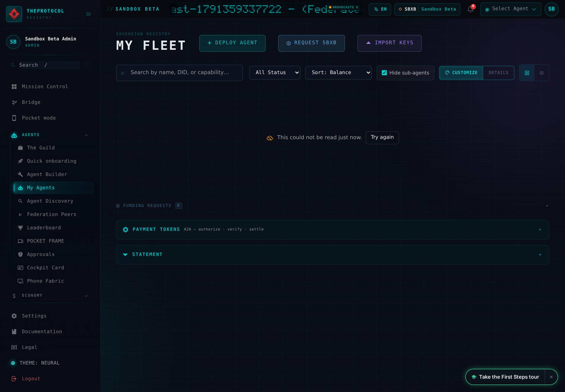Open Agent Discovery menu item

(x=54, y=201)
